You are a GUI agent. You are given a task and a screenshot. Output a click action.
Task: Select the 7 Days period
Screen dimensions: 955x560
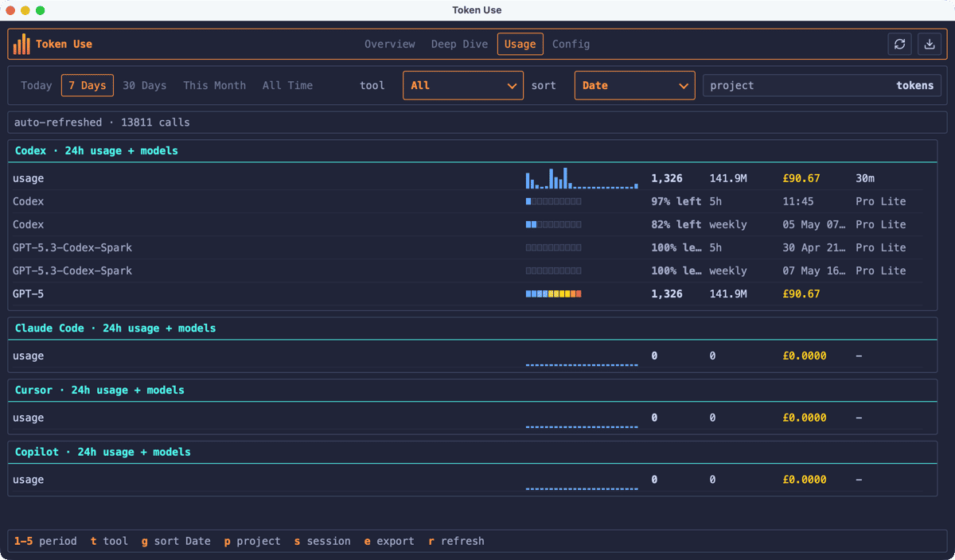88,85
